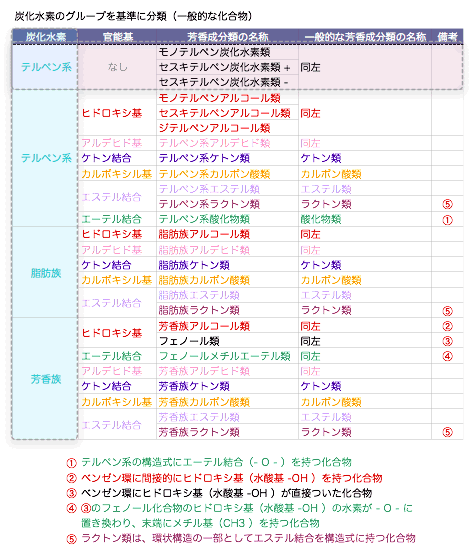Click the 炭化水素 column header
The height and width of the screenshot is (547, 474).
(45, 36)
